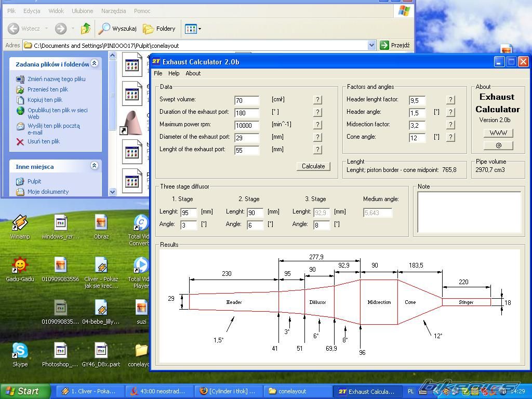Image resolution: width=532 pixels, height=399 pixels.
Task: Collapse the Zadania plików i folderów panel
Action: point(95,63)
